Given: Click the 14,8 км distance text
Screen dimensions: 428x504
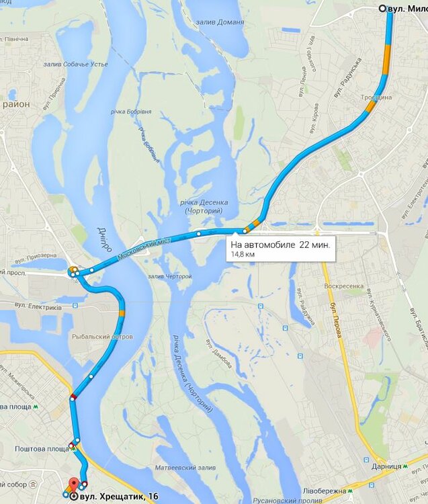Looking at the screenshot, I should tap(243, 254).
